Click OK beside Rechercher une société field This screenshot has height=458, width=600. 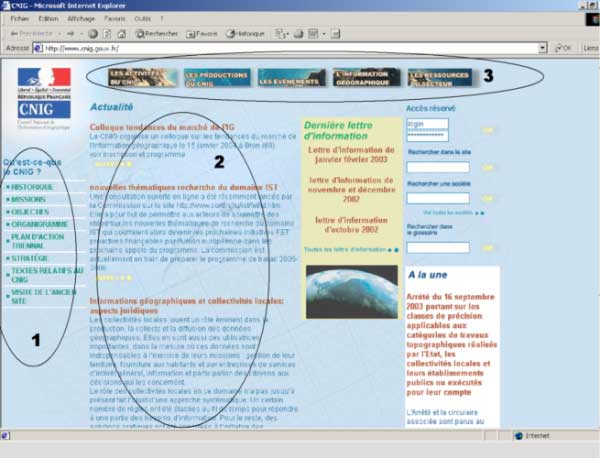pos(488,199)
